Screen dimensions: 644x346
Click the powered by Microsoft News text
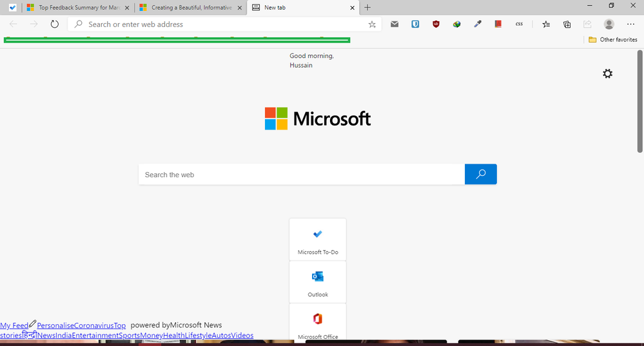(x=176, y=325)
